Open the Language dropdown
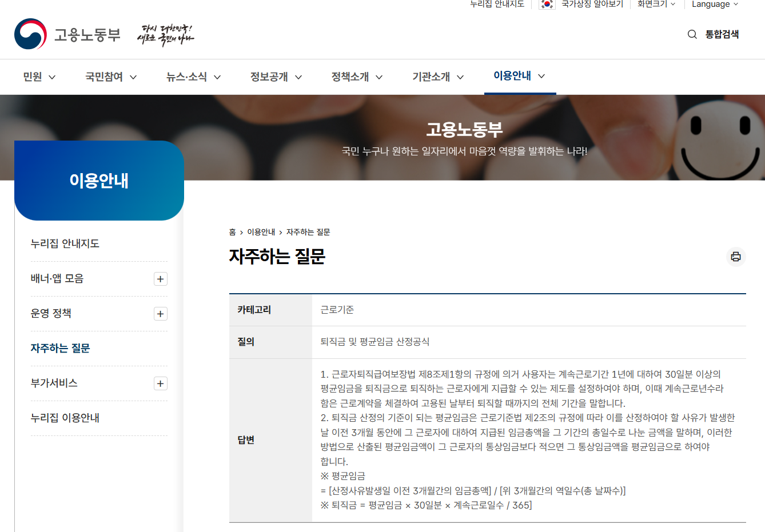Image resolution: width=765 pixels, height=532 pixels. click(714, 5)
